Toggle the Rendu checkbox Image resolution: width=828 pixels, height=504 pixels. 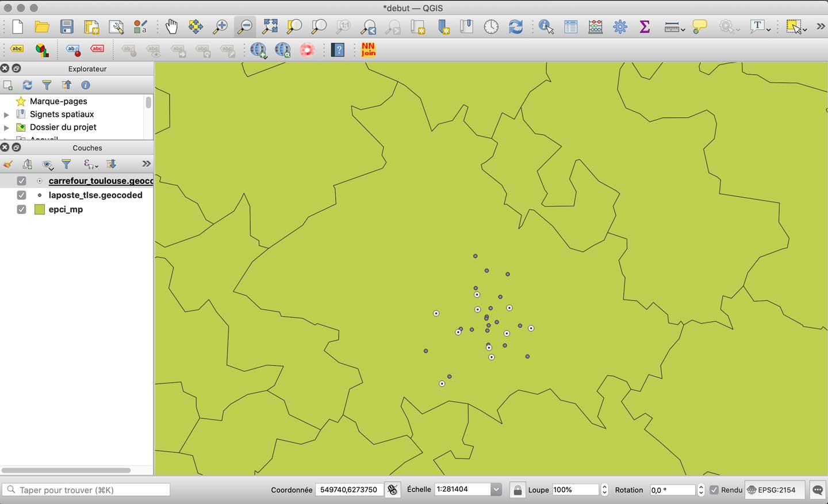click(x=714, y=490)
